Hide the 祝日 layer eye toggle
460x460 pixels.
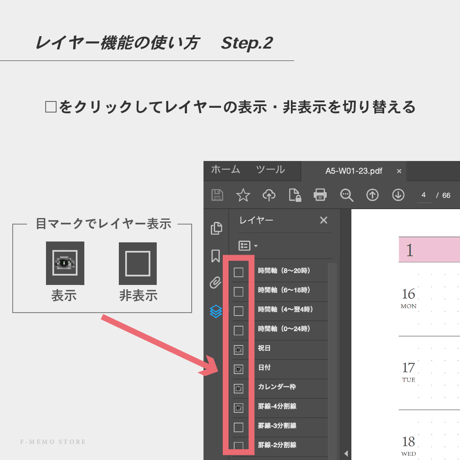(238, 350)
